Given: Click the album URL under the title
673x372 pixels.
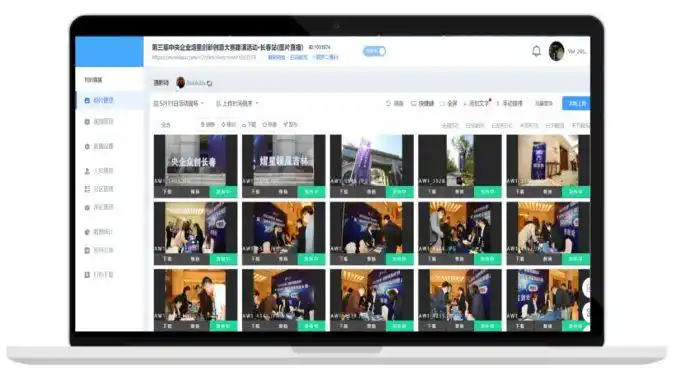Looking at the screenshot, I should (x=204, y=57).
